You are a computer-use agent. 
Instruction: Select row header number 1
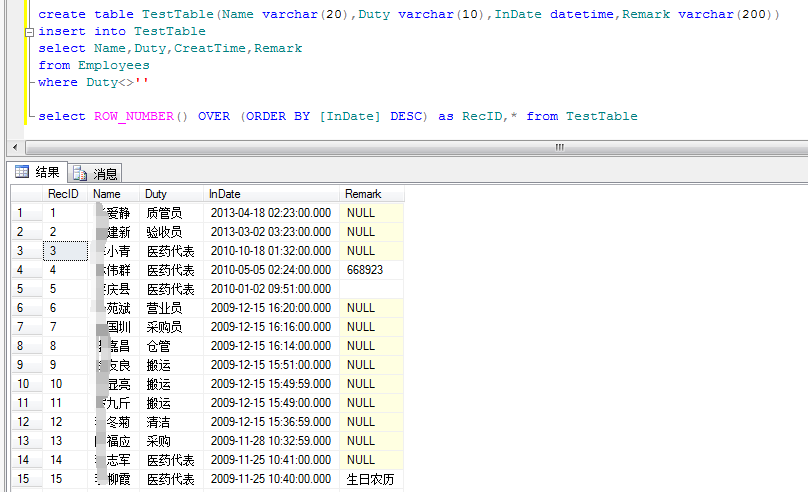(26, 213)
